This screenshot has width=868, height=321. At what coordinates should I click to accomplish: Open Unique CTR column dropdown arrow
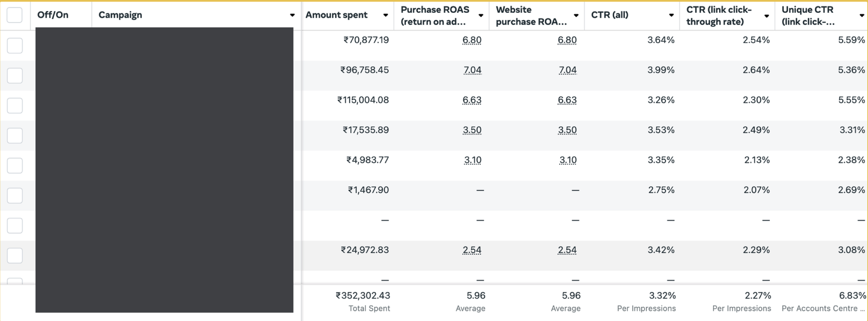(x=862, y=15)
